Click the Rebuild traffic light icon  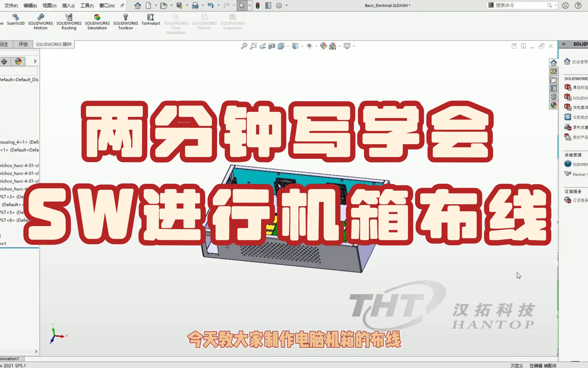(x=257, y=5)
